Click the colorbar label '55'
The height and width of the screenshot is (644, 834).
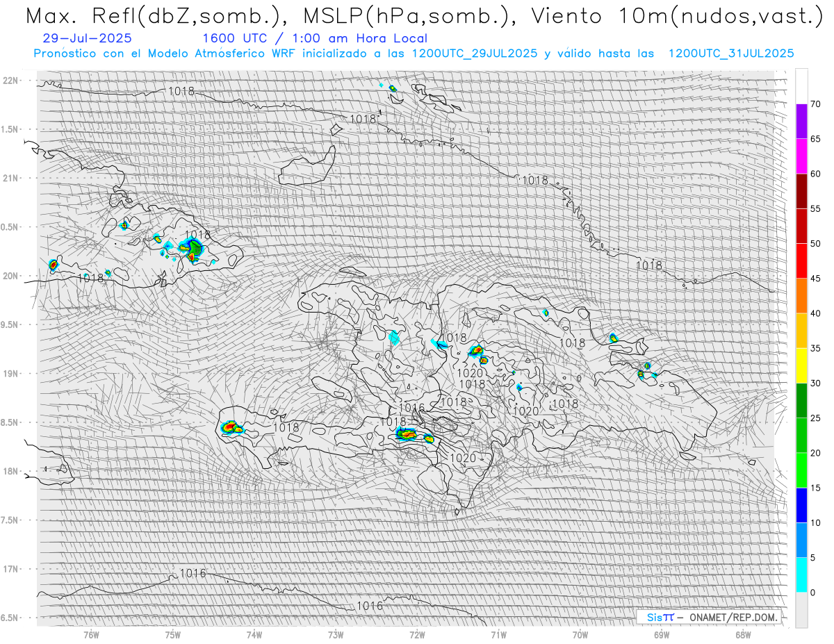point(815,208)
